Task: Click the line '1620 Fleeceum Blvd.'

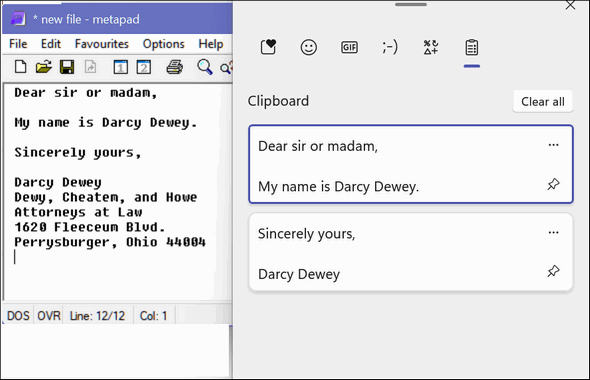Action: (x=90, y=227)
